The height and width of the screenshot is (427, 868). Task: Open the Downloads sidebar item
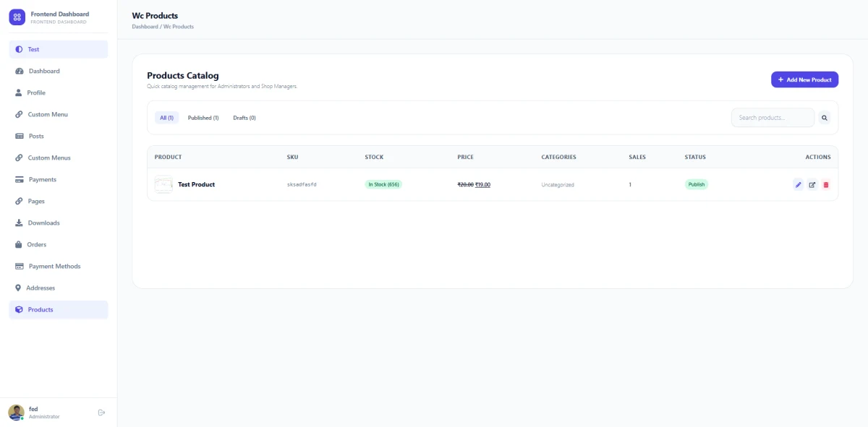tap(58, 223)
